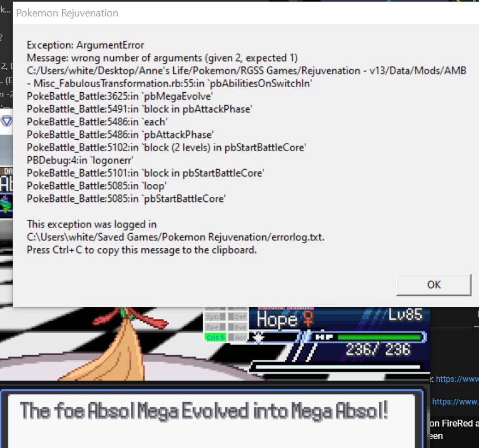479x448 pixels.
Task: Open the lower https://www. link at right
Action: 455,402
